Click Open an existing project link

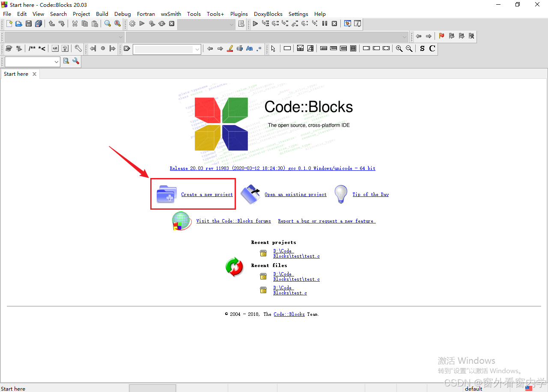(x=295, y=194)
